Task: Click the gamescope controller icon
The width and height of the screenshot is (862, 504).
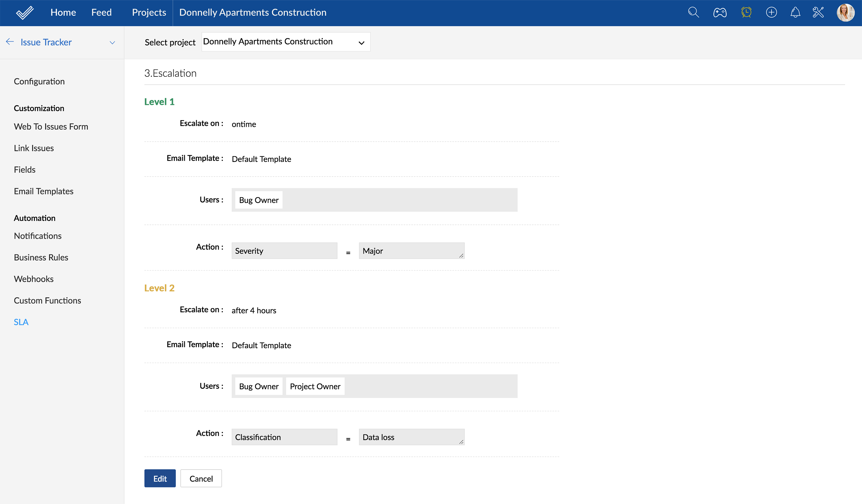Action: (x=720, y=13)
